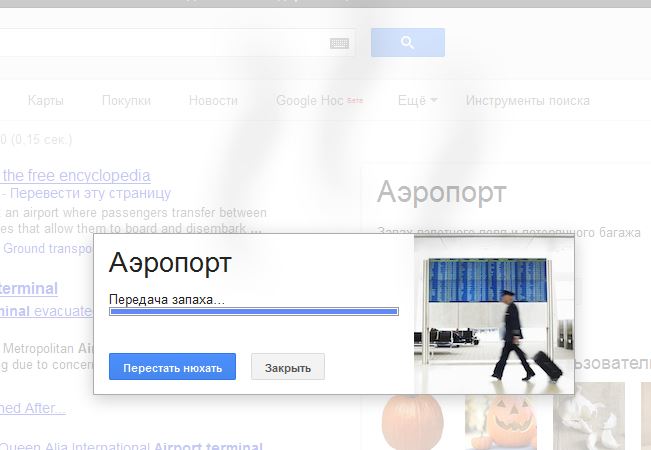Click the plain pumpkin thumbnail image
Image resolution: width=651 pixels, height=450 pixels.
point(412,421)
